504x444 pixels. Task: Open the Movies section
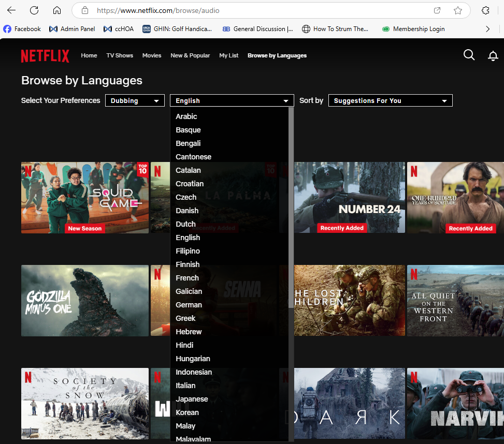[152, 55]
